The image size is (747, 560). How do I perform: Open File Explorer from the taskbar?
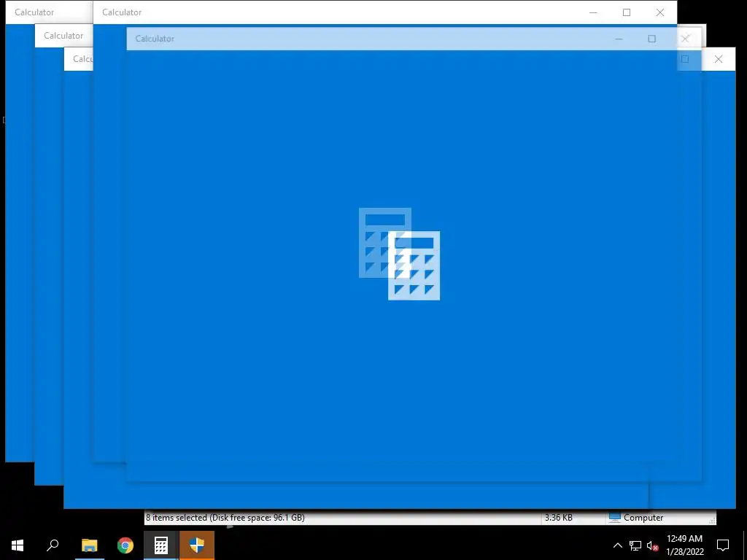89,545
